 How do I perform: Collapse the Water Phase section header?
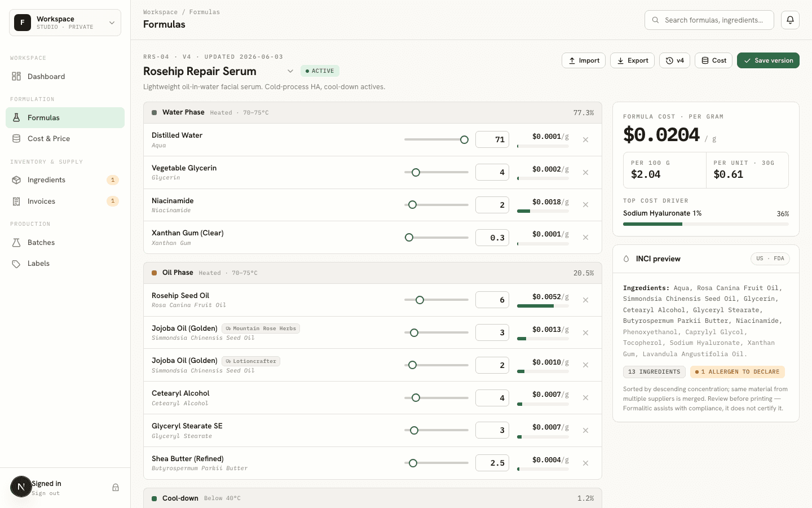(373, 112)
